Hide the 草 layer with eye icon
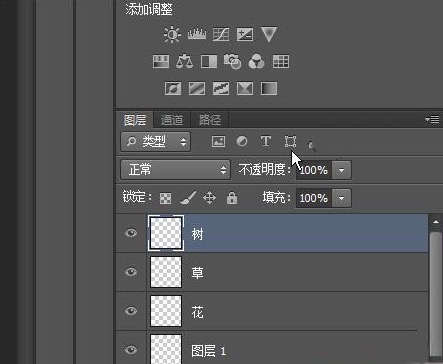 (x=131, y=272)
